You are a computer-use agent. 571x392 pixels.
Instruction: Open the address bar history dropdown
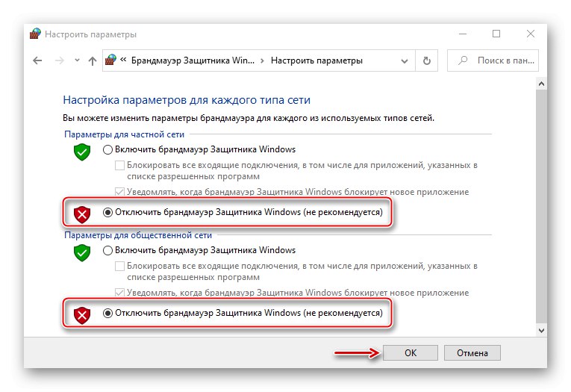click(x=405, y=60)
